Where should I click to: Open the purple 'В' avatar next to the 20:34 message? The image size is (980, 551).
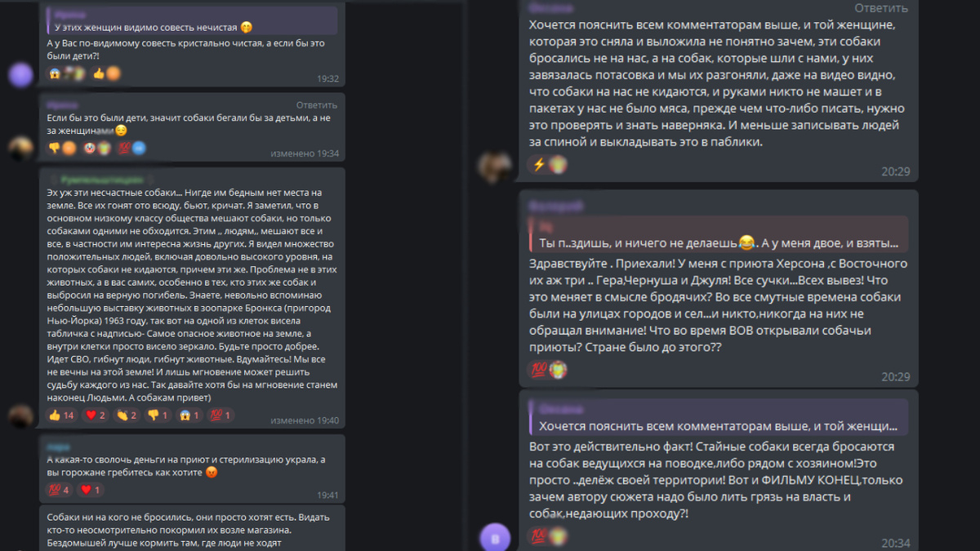pos(495,538)
